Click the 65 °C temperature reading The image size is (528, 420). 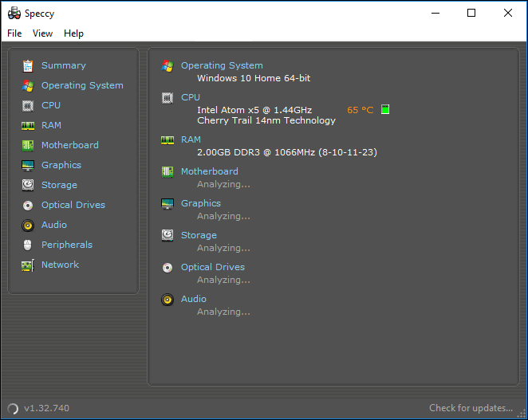360,109
